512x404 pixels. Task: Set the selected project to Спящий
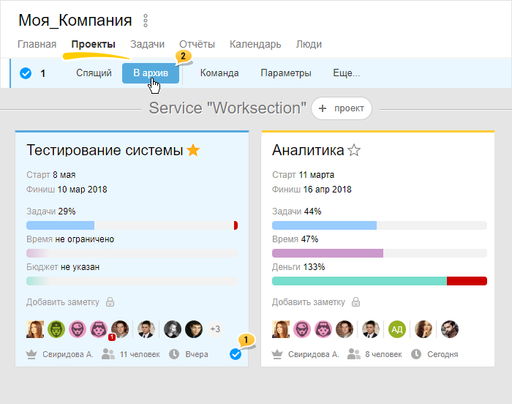tap(94, 73)
